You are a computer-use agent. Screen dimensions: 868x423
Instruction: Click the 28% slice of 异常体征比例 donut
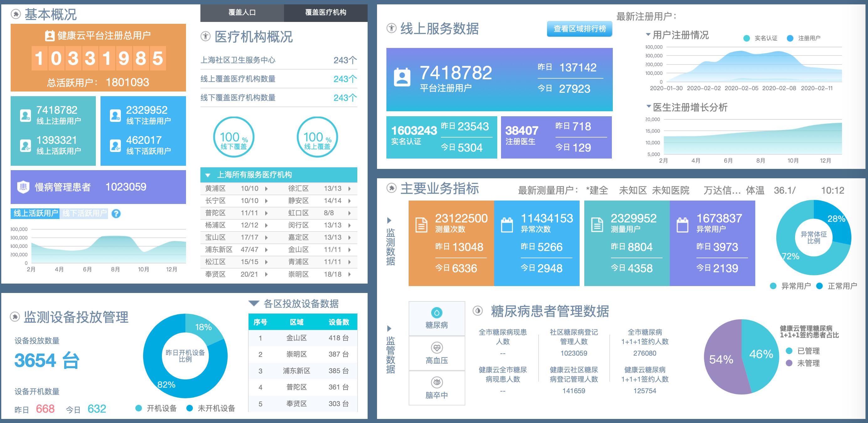(836, 221)
